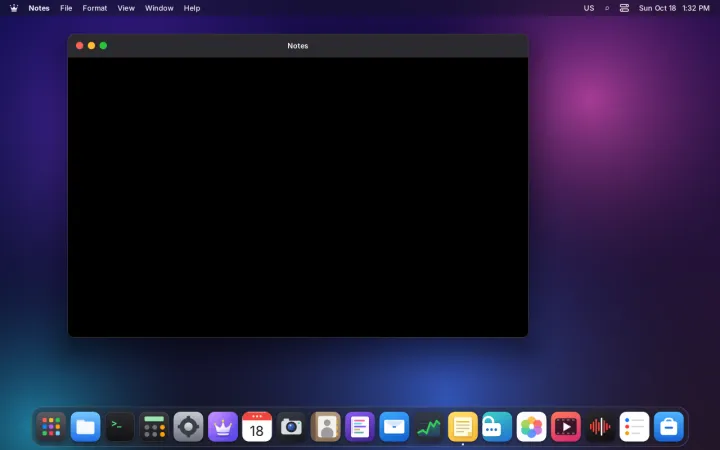Open Launchpad from the dock
The width and height of the screenshot is (720, 450).
pos(51,427)
